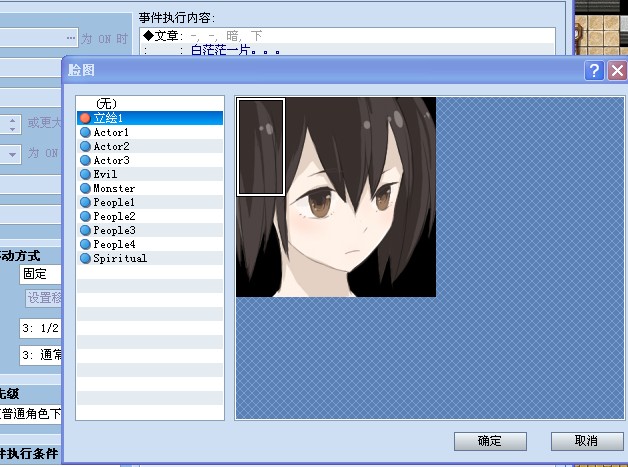The width and height of the screenshot is (628, 467).
Task: Click the blue icon next to Actor3
Action: (x=85, y=160)
